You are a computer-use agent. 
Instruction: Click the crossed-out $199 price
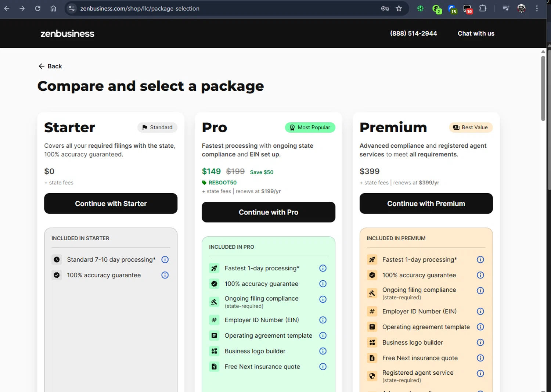tap(235, 172)
